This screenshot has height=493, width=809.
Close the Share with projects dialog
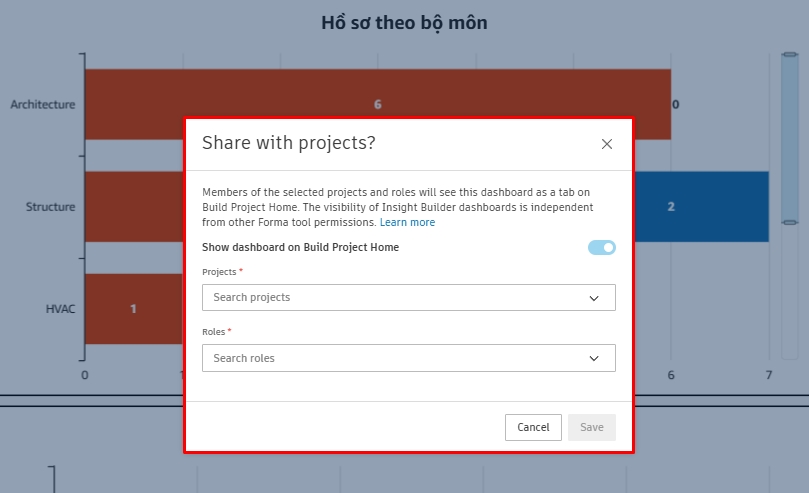607,144
